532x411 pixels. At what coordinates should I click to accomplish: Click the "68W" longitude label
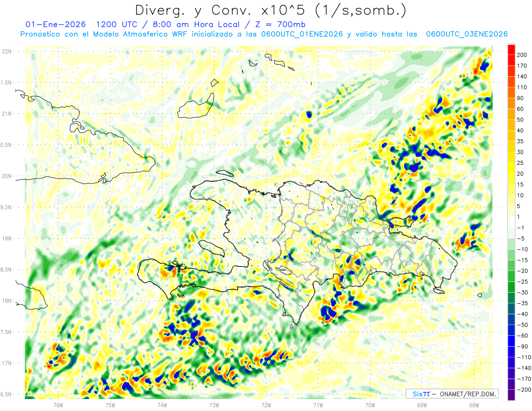474,405
